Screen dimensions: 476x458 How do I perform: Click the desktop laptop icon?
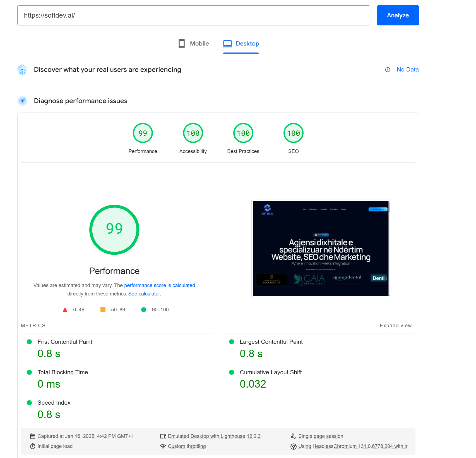[x=227, y=44]
